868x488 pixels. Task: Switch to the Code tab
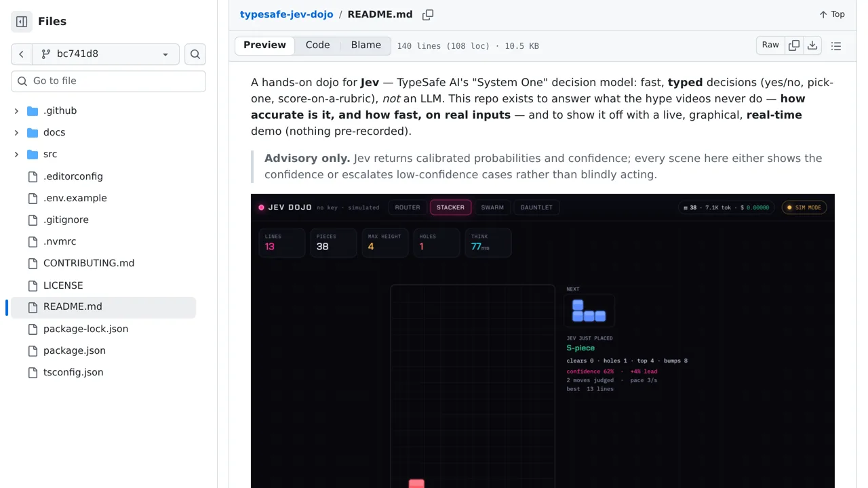(317, 45)
